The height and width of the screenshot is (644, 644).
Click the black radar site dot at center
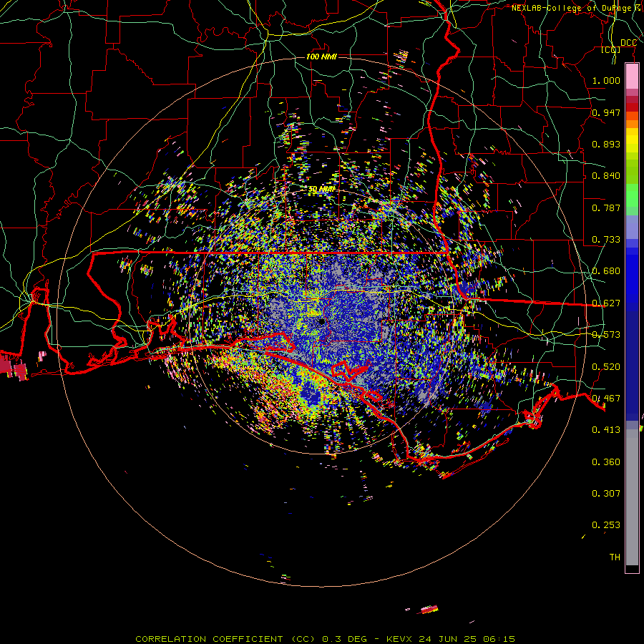pos(321,321)
